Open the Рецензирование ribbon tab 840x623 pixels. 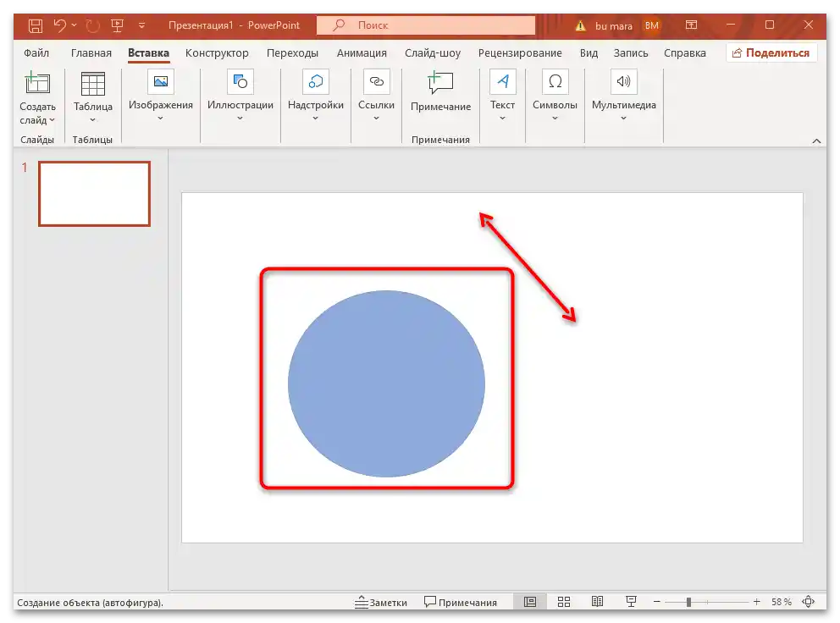pyautogui.click(x=521, y=52)
